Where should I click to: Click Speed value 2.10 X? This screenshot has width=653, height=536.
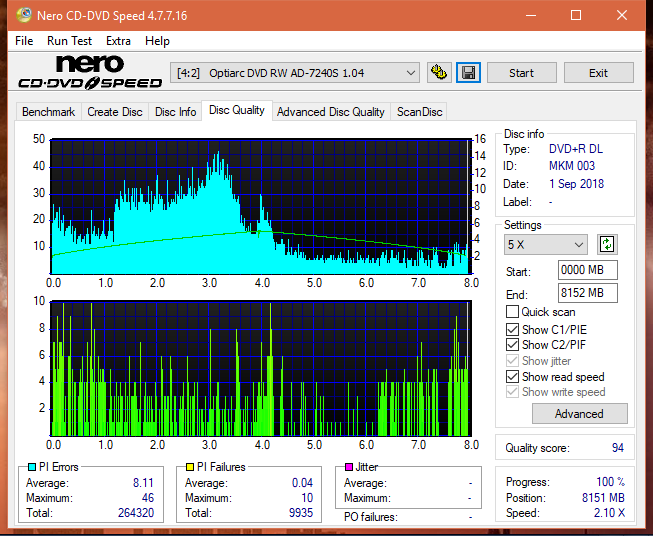tap(609, 513)
